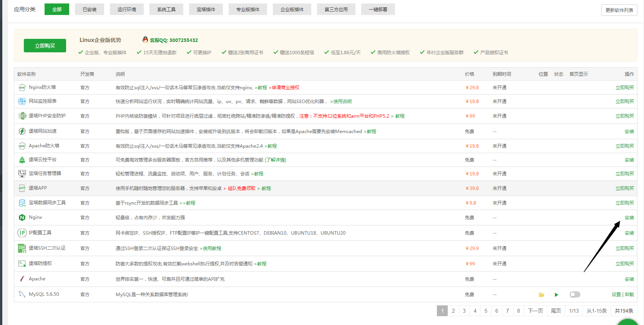Open MySQL folder location icon
The width and height of the screenshot is (644, 325).
pyautogui.click(x=541, y=295)
